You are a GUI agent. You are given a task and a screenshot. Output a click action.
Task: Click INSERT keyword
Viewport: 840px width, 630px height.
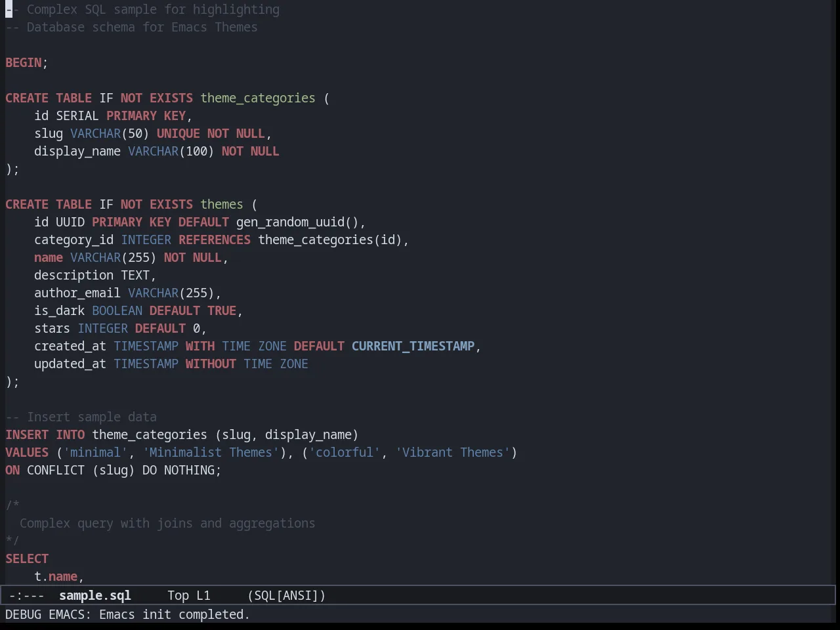[x=27, y=434]
